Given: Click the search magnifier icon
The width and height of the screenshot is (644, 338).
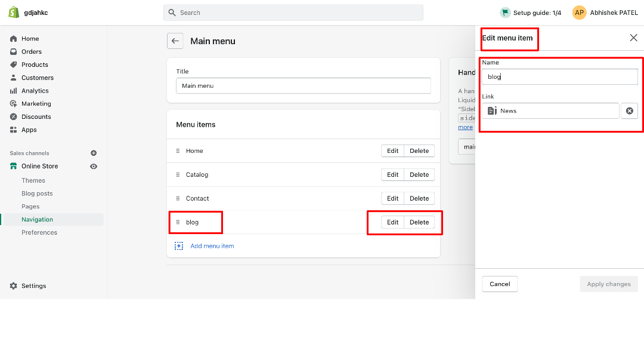Looking at the screenshot, I should tap(172, 13).
